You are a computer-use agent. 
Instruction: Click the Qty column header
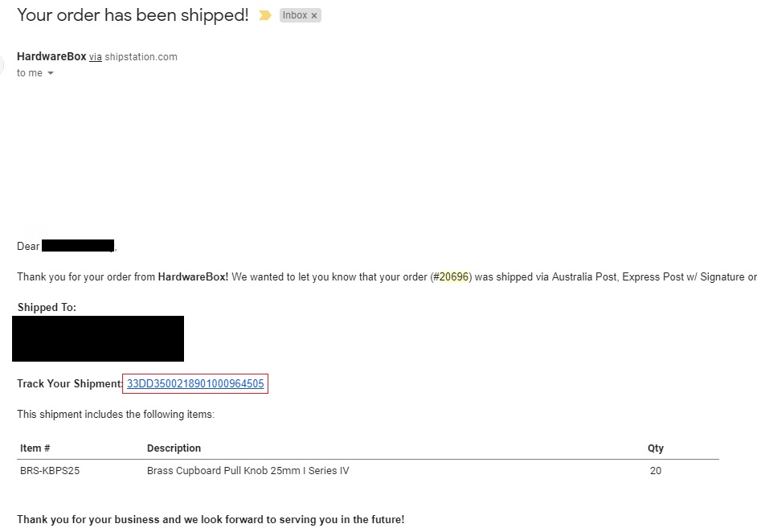655,448
